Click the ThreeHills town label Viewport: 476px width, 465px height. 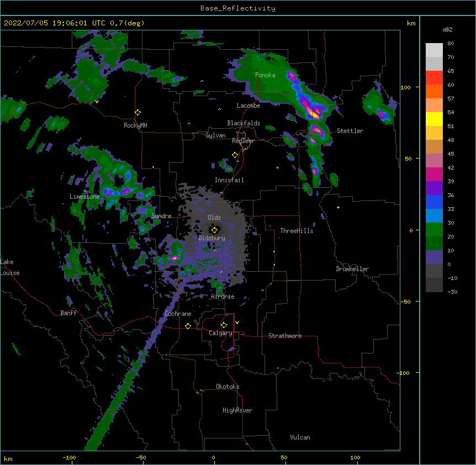click(297, 231)
